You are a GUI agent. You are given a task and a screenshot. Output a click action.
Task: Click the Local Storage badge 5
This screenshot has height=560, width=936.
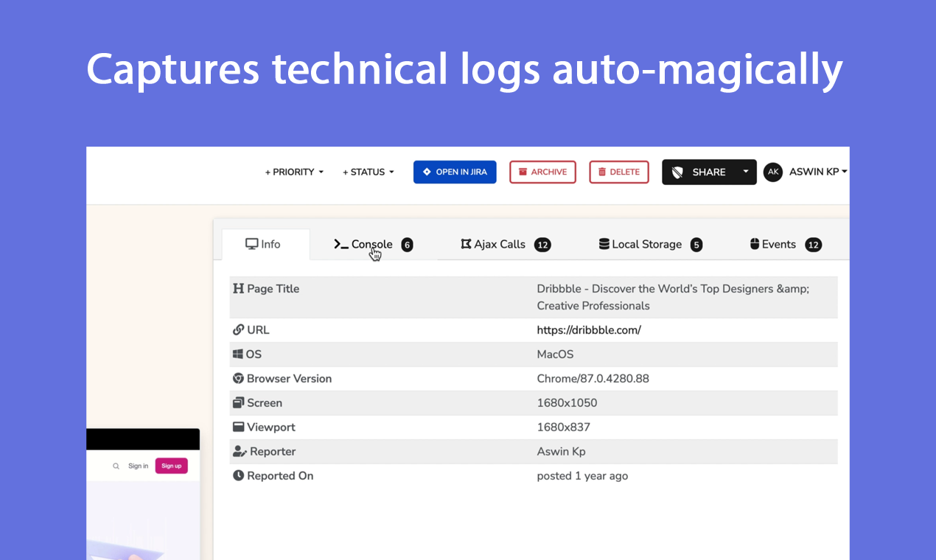pyautogui.click(x=696, y=245)
